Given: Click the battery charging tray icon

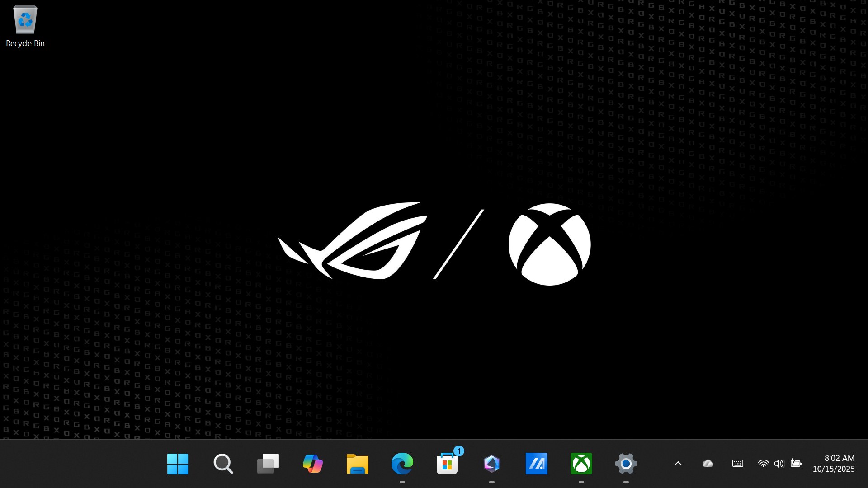Looking at the screenshot, I should click(796, 464).
